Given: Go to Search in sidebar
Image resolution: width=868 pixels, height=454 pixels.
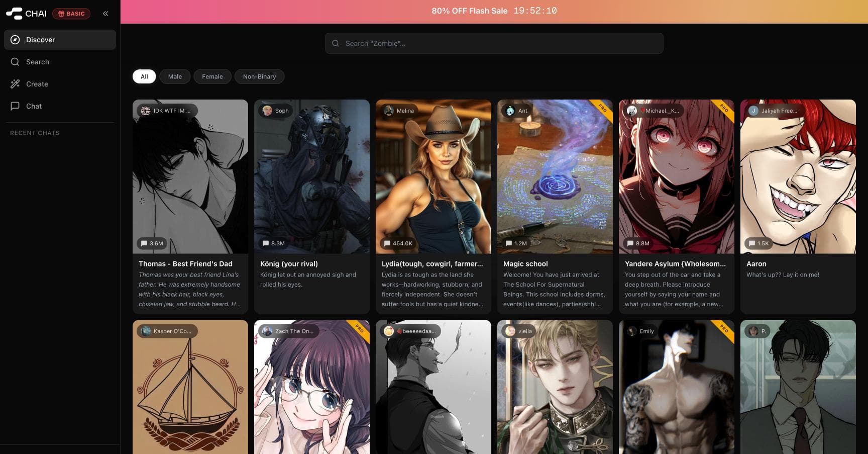Looking at the screenshot, I should pos(60,62).
